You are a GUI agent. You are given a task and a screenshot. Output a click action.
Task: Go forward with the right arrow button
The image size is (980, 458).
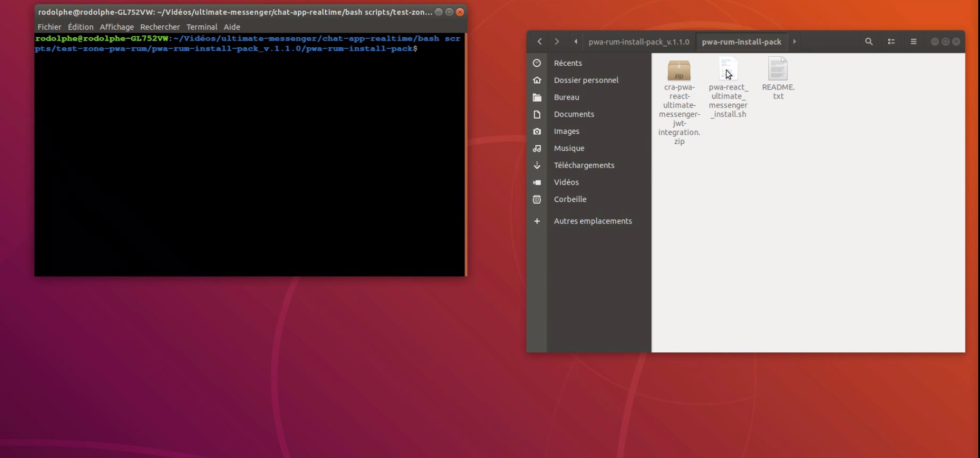coord(557,42)
